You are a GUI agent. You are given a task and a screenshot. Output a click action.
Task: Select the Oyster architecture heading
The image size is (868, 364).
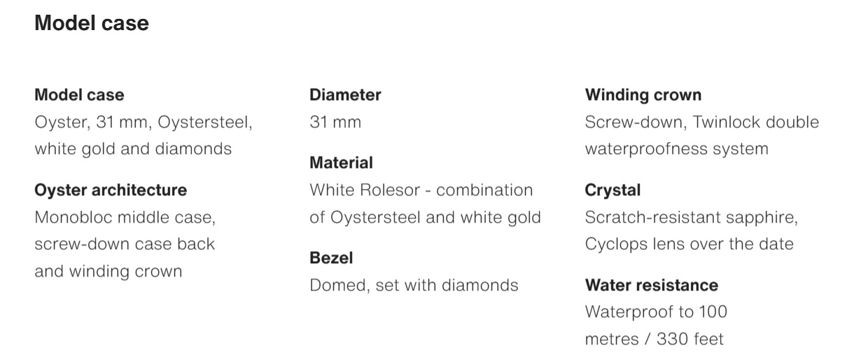point(111,190)
